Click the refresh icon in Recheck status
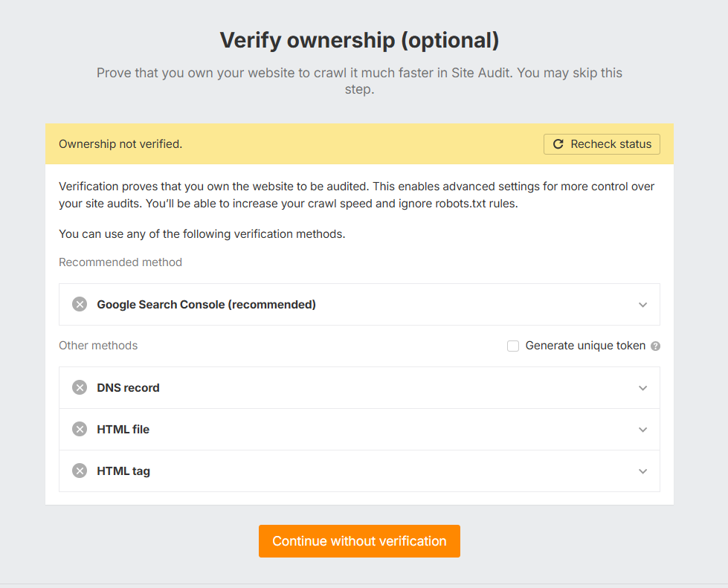This screenshot has width=728, height=588. 558,144
